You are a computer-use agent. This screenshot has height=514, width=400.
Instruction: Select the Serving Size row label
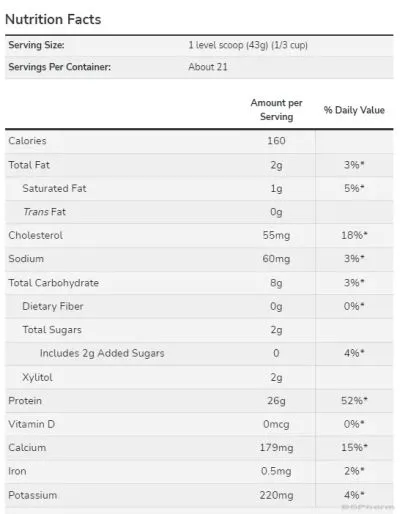point(36,45)
